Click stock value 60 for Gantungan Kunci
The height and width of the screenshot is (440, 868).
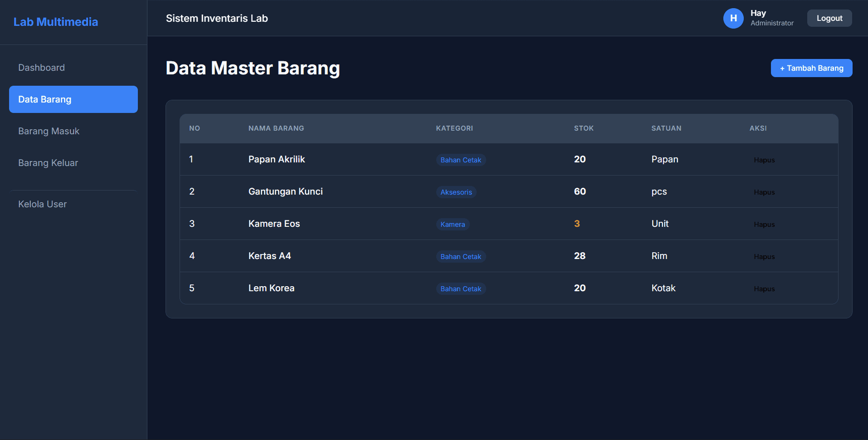(580, 191)
